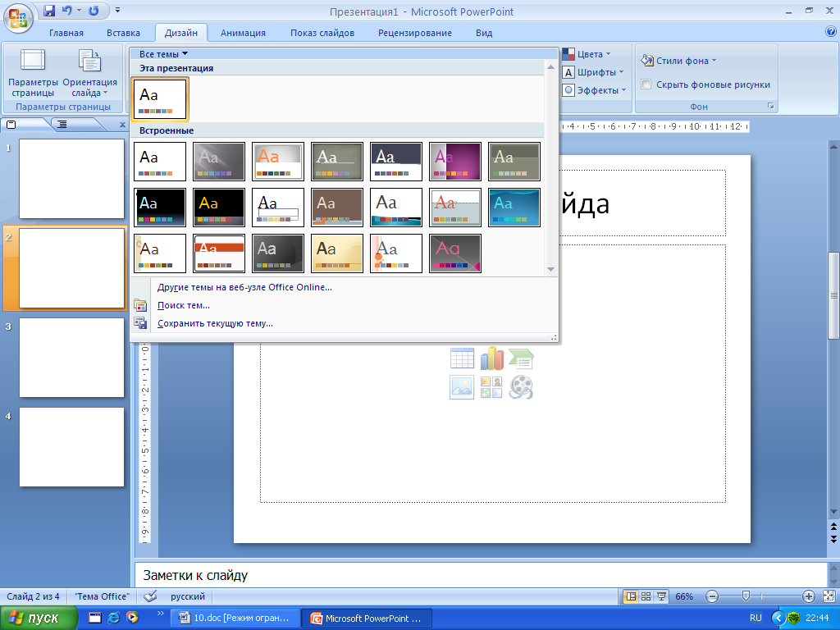
Task: Switch to the Главная tab
Action: (66, 33)
